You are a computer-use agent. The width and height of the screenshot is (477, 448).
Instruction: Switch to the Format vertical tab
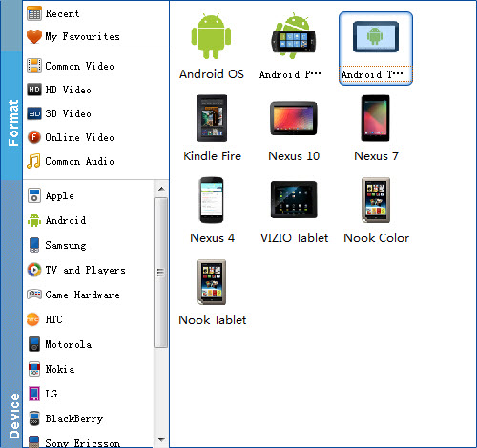click(11, 115)
